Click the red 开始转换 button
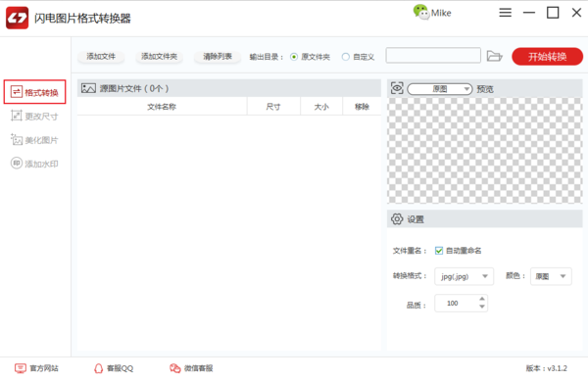The width and height of the screenshot is (588, 381). pos(547,57)
